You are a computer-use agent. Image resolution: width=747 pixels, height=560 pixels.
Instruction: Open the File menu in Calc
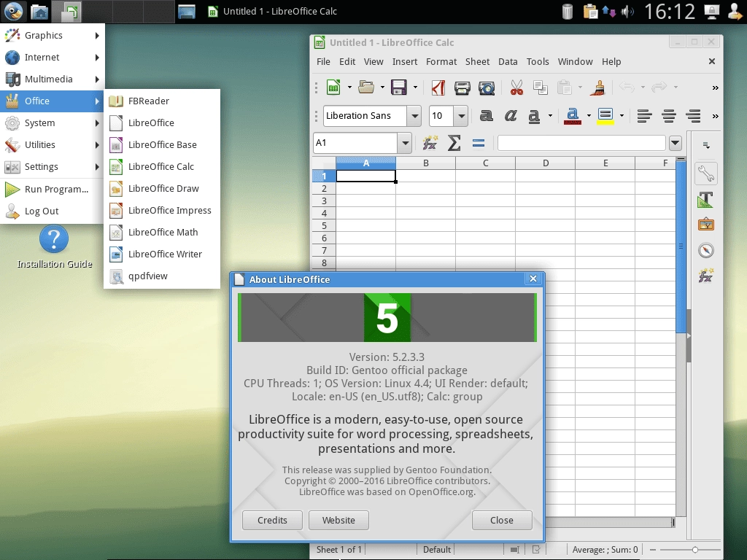click(323, 61)
